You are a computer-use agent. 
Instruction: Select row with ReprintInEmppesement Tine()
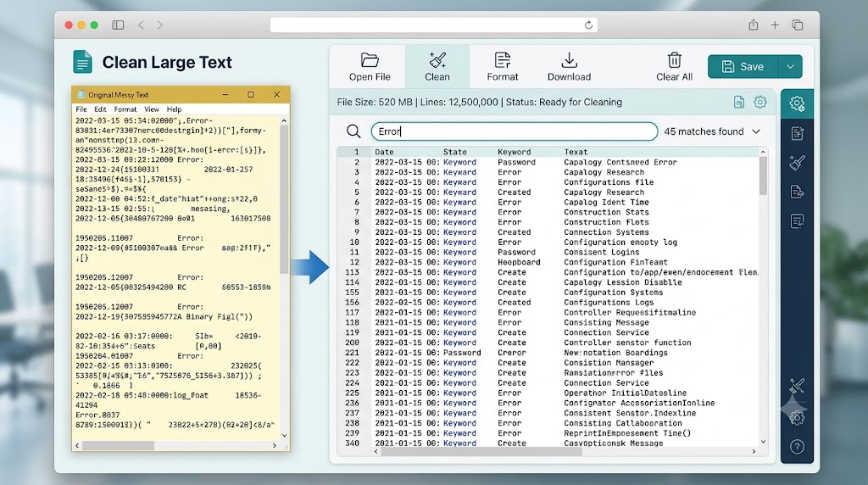[x=548, y=433]
